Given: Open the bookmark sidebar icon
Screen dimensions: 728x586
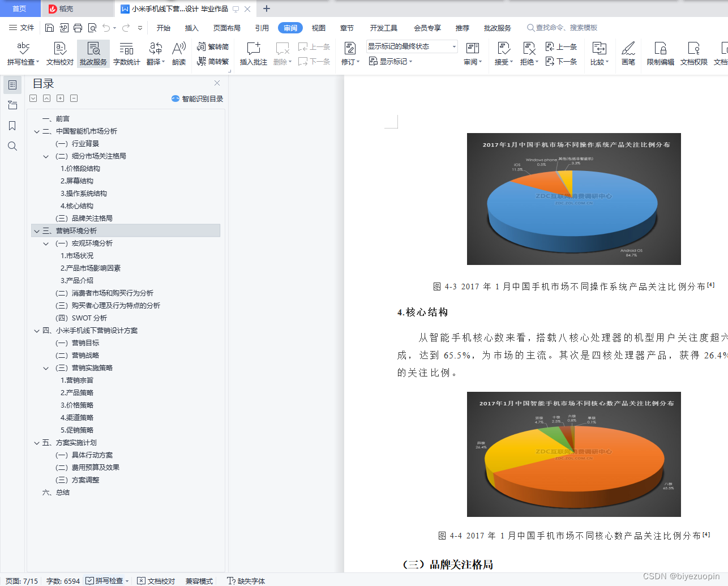Looking at the screenshot, I should coord(12,126).
